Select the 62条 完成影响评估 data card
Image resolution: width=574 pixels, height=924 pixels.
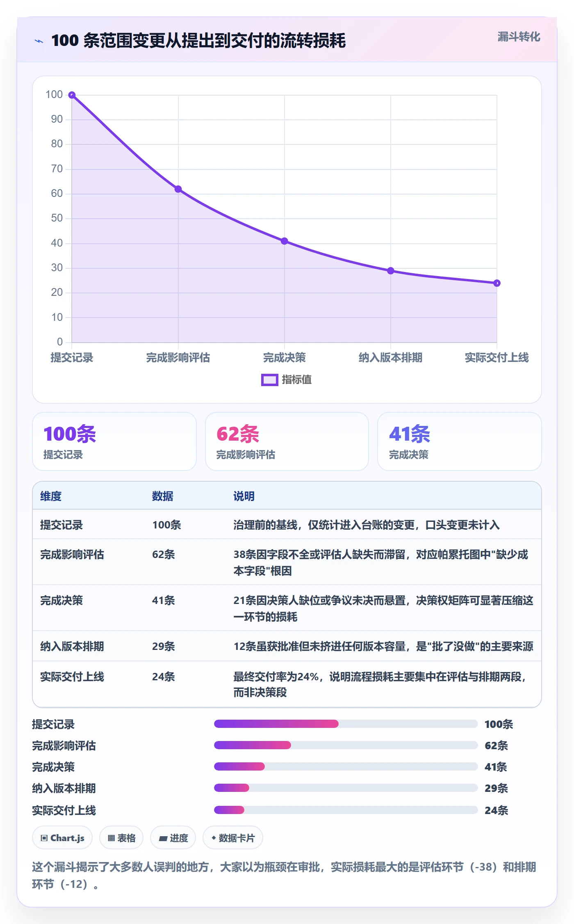click(x=287, y=441)
